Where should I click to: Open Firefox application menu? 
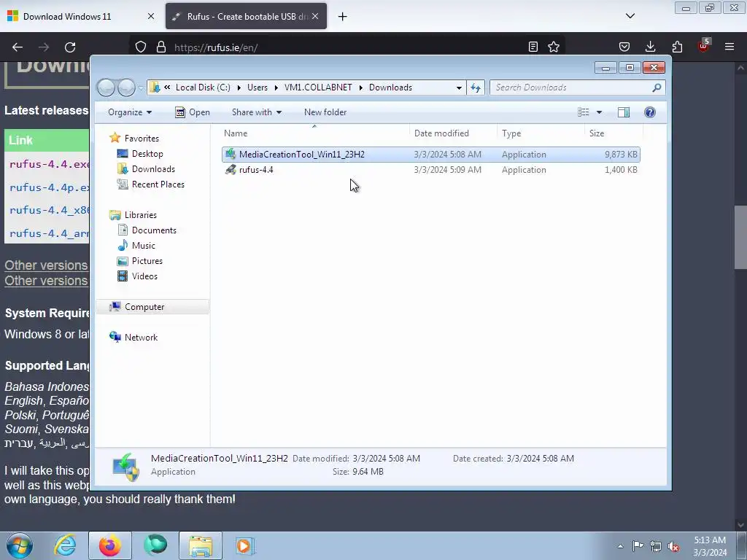(729, 47)
